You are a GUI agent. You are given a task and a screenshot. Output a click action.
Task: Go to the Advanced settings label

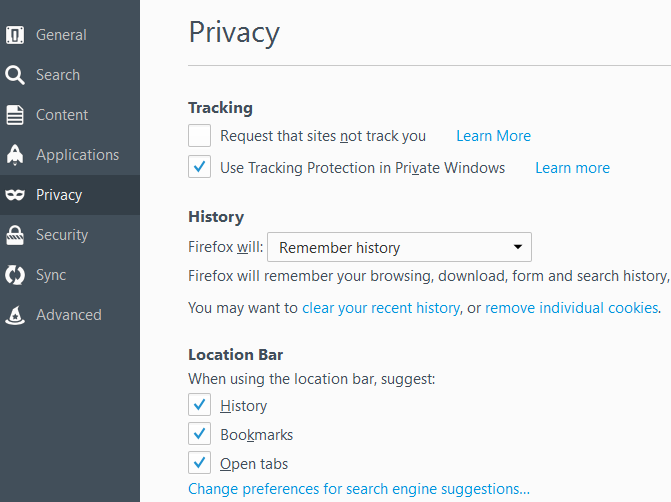[69, 315]
